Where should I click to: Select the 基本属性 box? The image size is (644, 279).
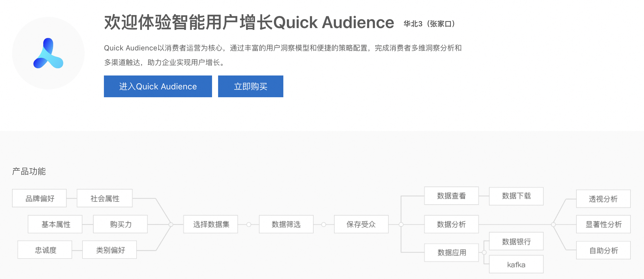click(x=55, y=224)
